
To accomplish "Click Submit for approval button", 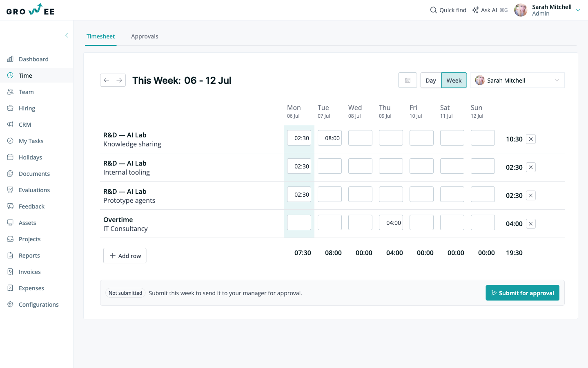I will coord(522,293).
